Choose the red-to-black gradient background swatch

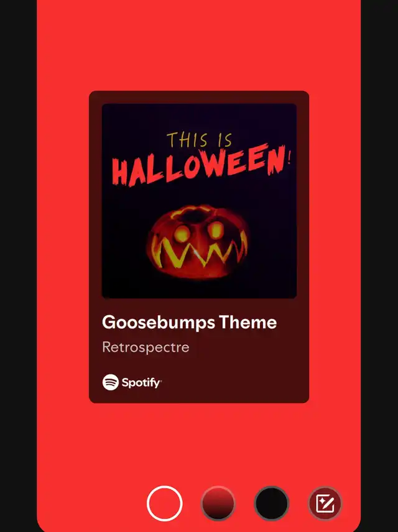[x=218, y=503]
